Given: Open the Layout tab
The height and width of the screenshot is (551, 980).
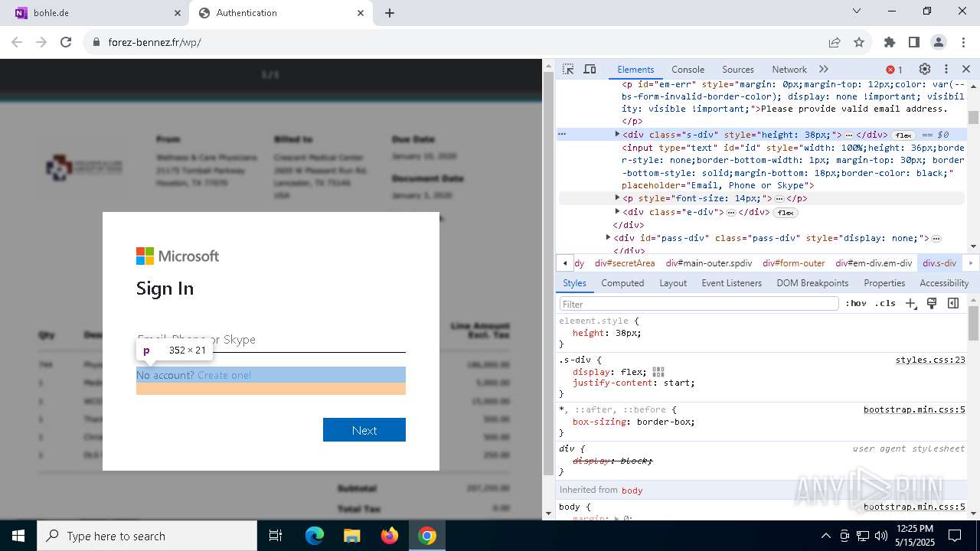Looking at the screenshot, I should (673, 283).
